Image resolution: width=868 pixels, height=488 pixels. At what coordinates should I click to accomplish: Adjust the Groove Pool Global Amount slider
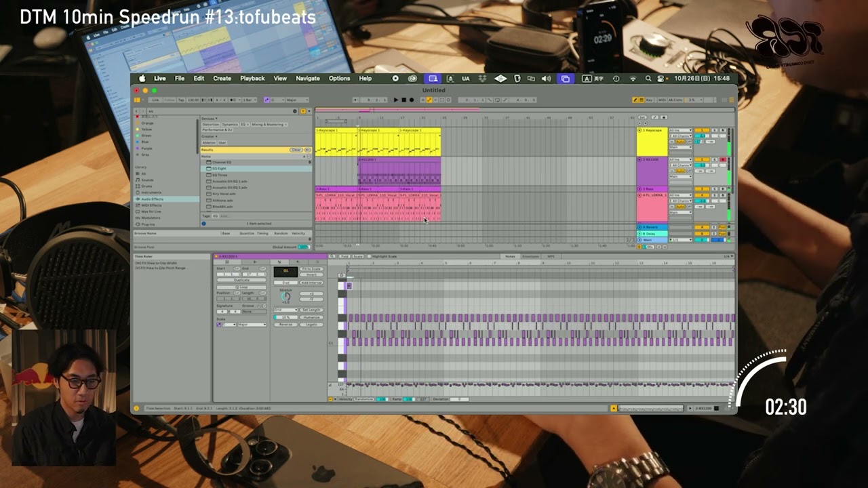pyautogui.click(x=304, y=247)
